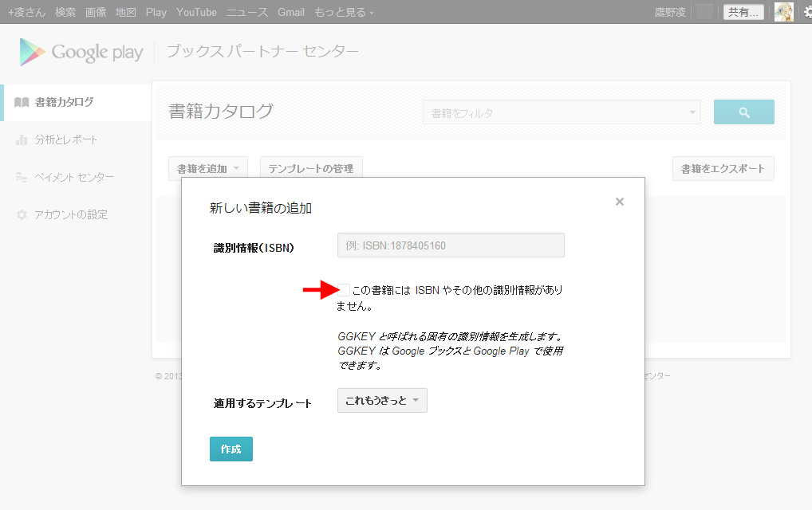Open the これもうきっと template dropdown
This screenshot has height=510, width=812.
click(x=382, y=400)
